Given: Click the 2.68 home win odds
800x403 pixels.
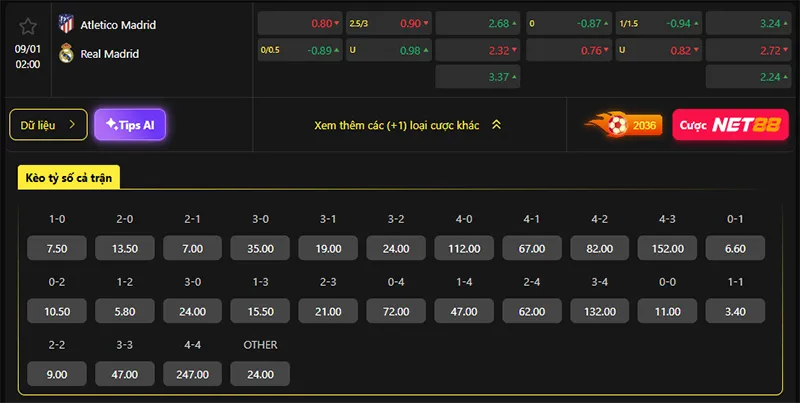Looking at the screenshot, I should coord(476,23).
